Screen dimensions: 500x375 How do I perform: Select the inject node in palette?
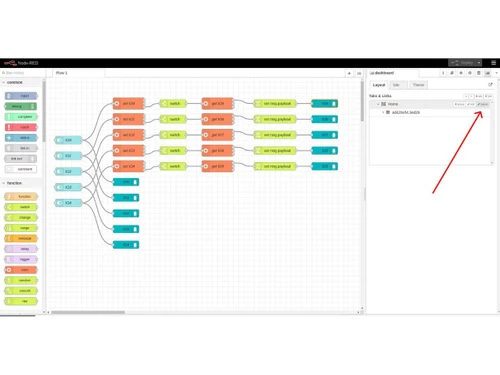pyautogui.click(x=21, y=96)
